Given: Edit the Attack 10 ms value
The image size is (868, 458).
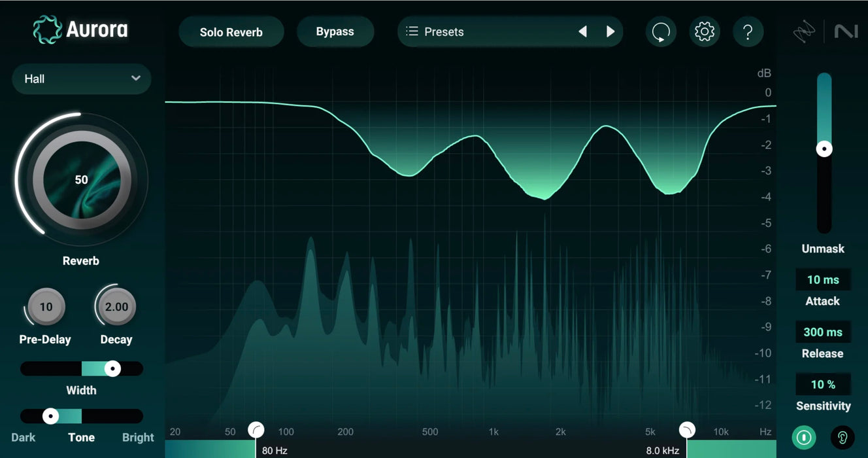Looking at the screenshot, I should click(x=823, y=279).
